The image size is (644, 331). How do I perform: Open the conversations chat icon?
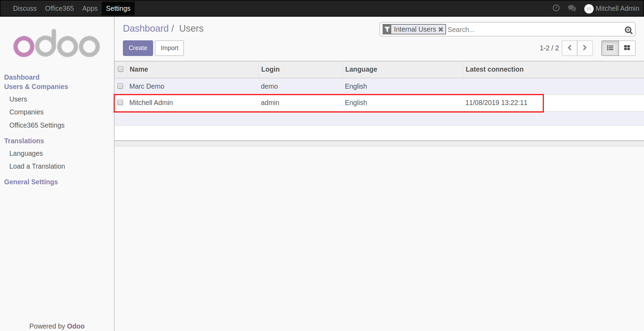[572, 8]
